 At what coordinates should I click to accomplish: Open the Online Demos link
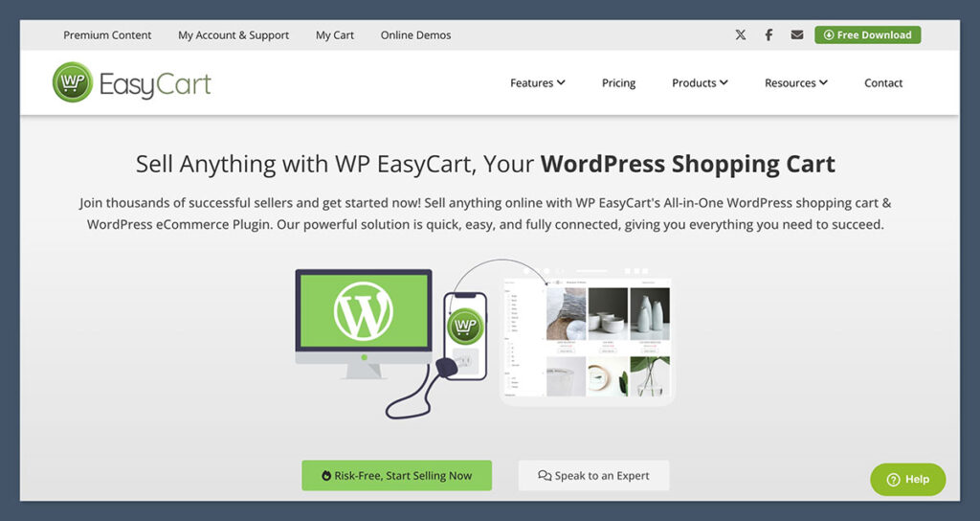pyautogui.click(x=415, y=35)
